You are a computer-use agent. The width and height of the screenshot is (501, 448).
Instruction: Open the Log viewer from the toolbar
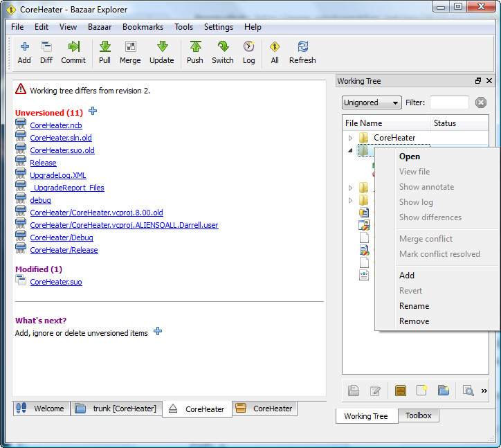[248, 53]
